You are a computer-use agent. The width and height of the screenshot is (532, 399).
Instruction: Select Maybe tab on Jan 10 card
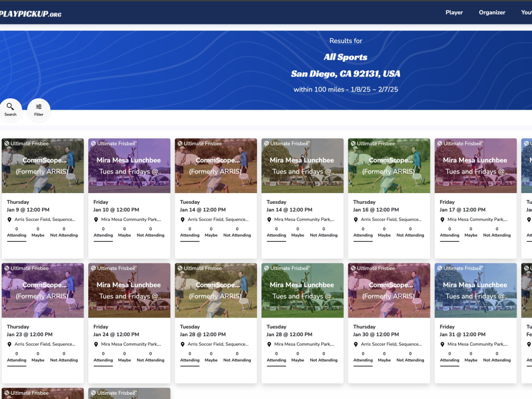click(x=124, y=232)
